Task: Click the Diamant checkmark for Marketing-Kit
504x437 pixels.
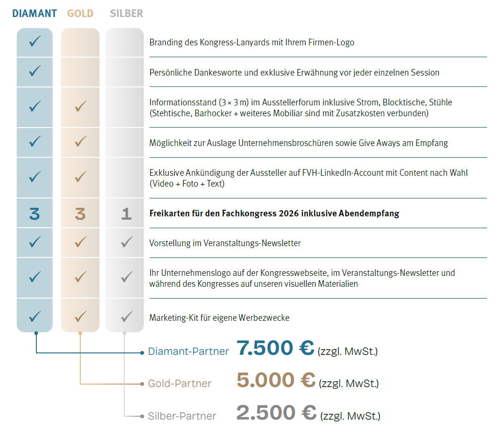Action: pos(34,316)
